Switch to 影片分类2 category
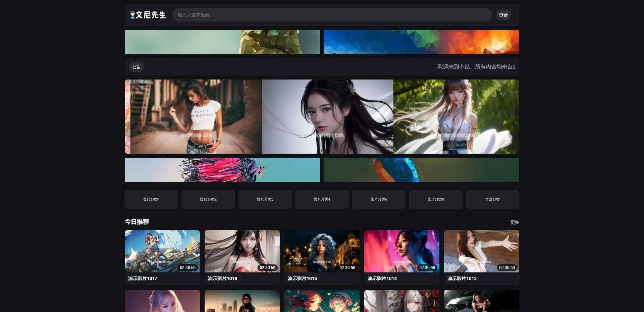Image resolution: width=644 pixels, height=312 pixels. point(208,199)
